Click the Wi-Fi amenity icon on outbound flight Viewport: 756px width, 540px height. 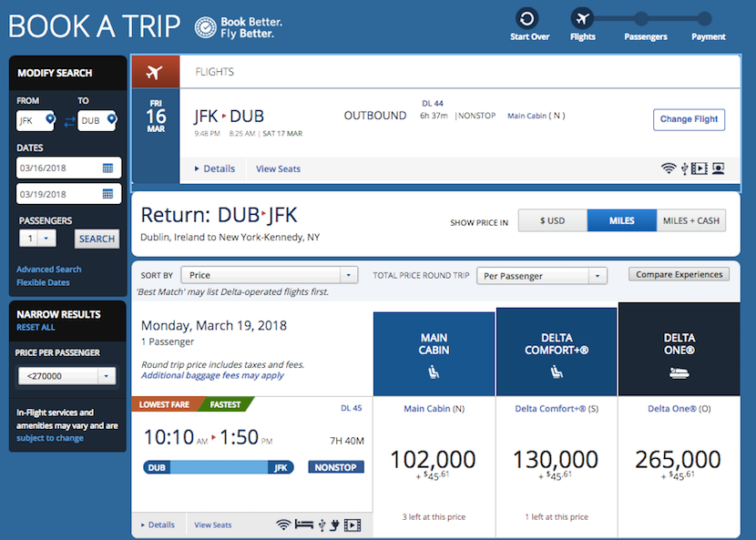669,168
